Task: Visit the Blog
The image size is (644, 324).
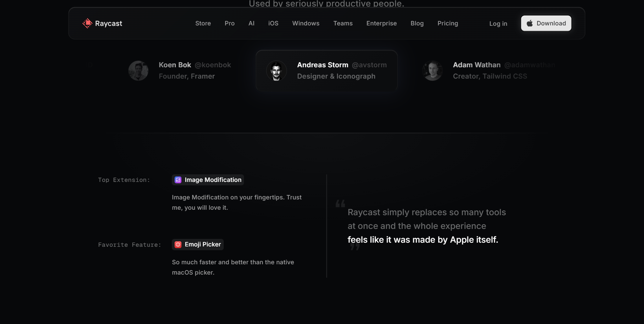Action: coord(417,23)
